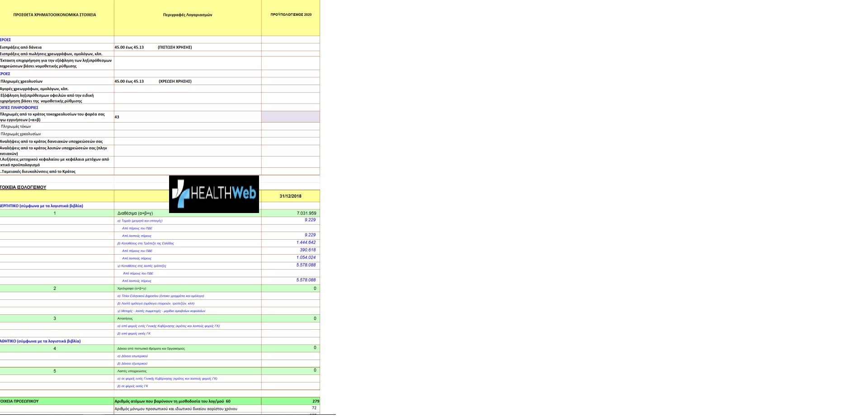Click the purple shaded cell beside 43
The width and height of the screenshot is (868, 417).
291,117
